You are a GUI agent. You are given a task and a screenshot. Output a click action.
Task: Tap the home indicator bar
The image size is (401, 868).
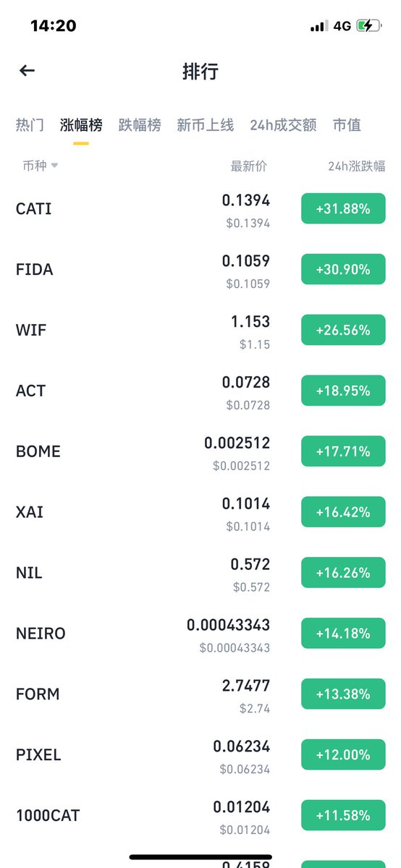(x=200, y=857)
